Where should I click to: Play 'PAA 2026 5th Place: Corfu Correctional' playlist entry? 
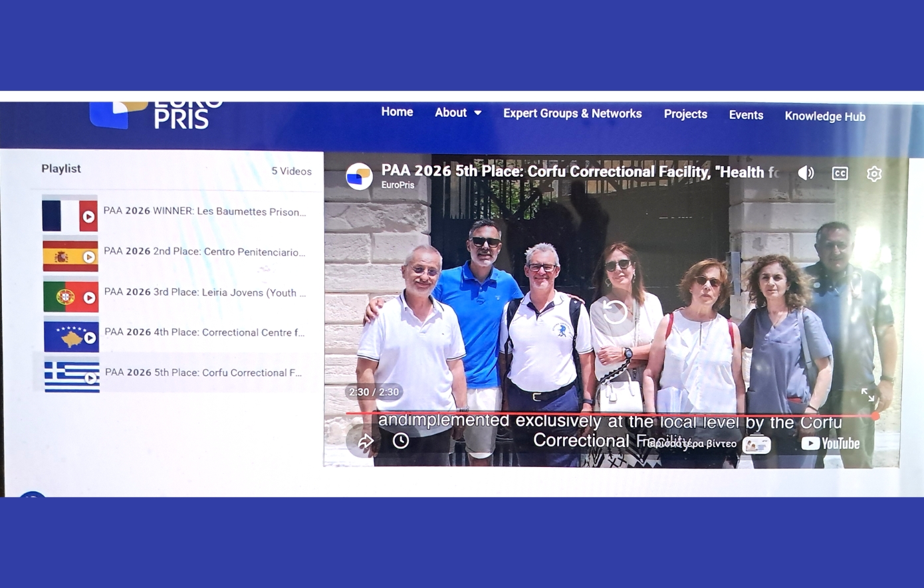[203, 373]
